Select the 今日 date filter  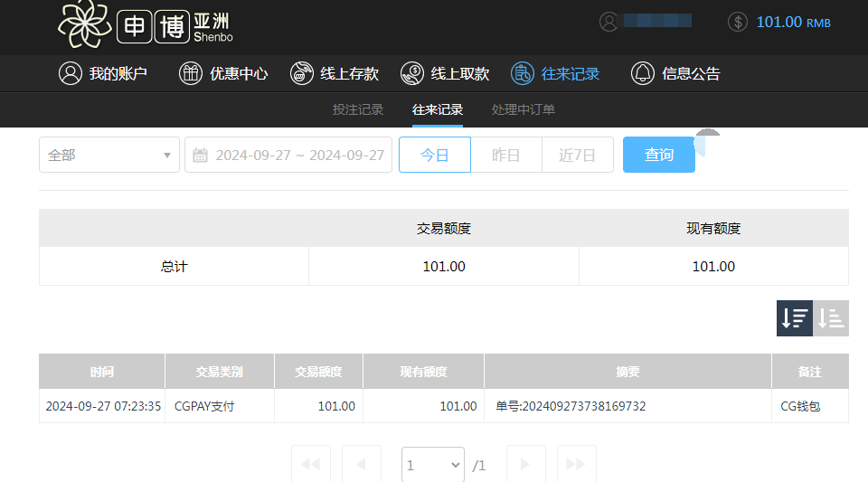(x=435, y=155)
